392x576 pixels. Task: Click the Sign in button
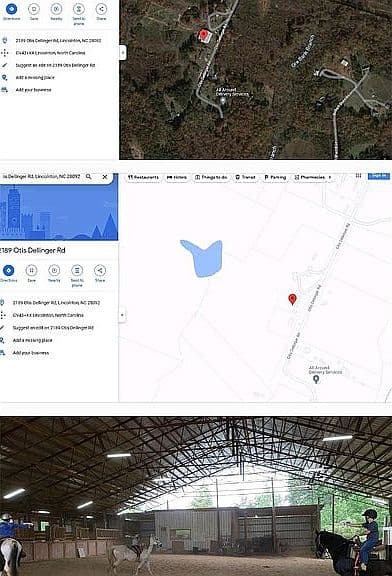pyautogui.click(x=378, y=176)
